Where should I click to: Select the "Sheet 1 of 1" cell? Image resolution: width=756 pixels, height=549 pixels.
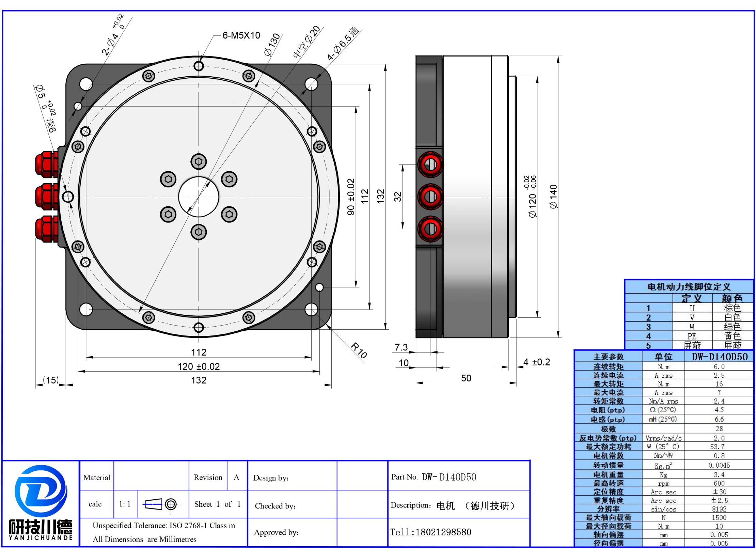218,504
